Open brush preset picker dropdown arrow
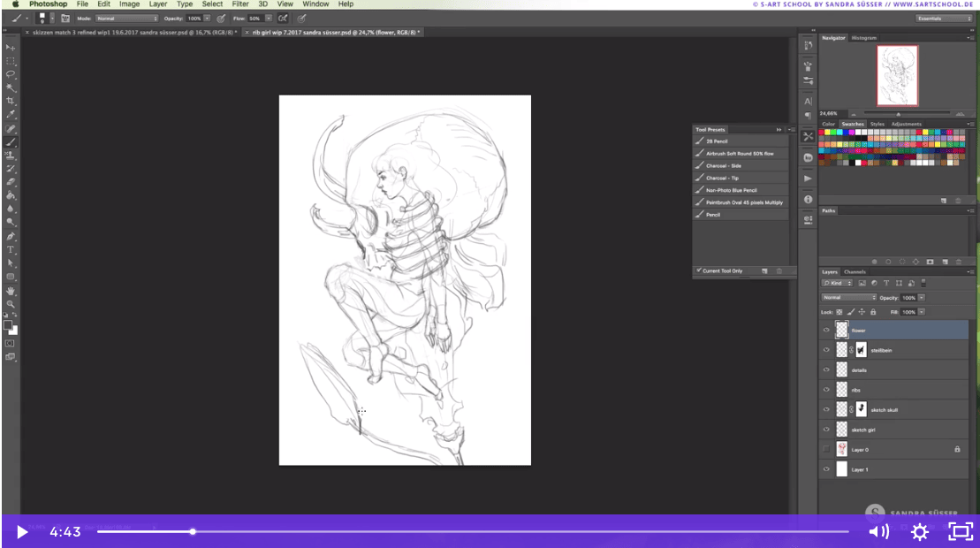This screenshot has width=980, height=548. (52, 19)
